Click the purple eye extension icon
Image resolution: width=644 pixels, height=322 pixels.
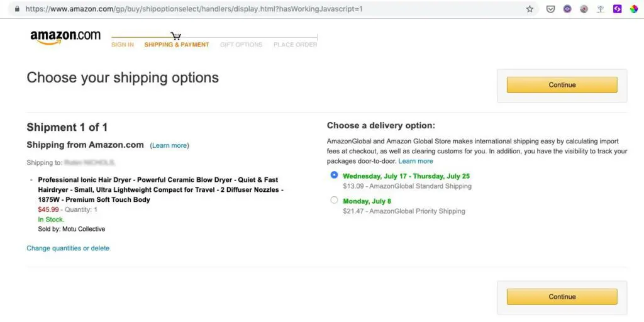click(x=567, y=9)
